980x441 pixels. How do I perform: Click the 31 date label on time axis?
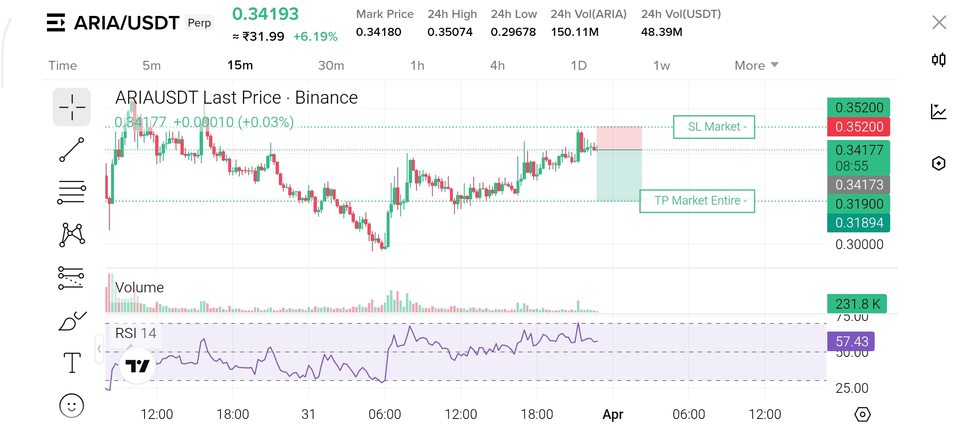[x=308, y=414]
